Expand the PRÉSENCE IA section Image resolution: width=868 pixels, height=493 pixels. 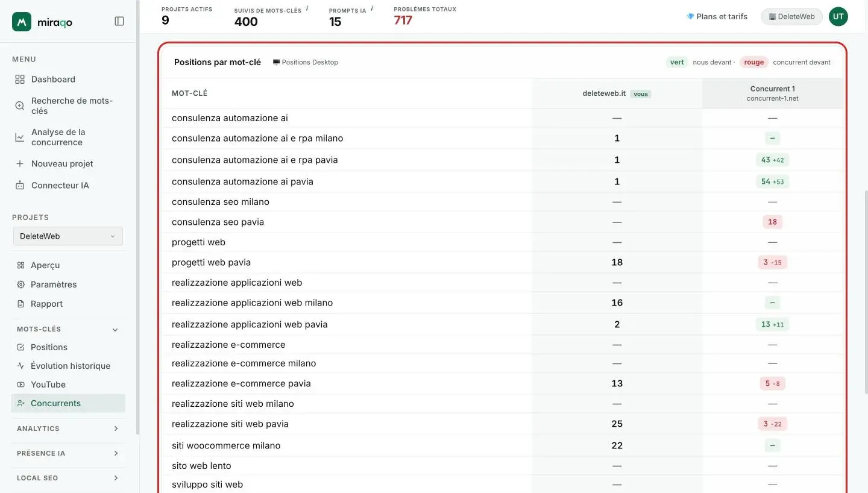pyautogui.click(x=68, y=453)
